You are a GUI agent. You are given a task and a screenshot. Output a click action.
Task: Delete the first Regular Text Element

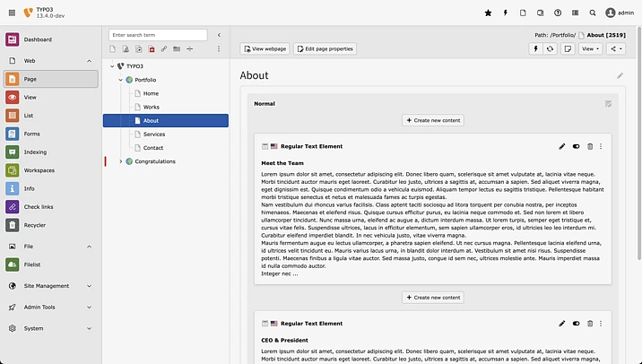pos(589,146)
